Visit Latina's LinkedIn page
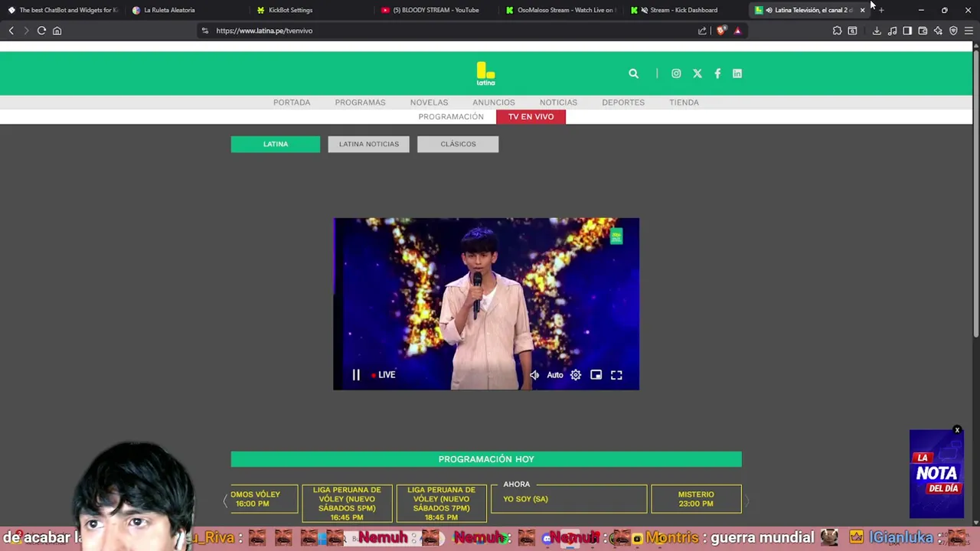 [x=737, y=73]
